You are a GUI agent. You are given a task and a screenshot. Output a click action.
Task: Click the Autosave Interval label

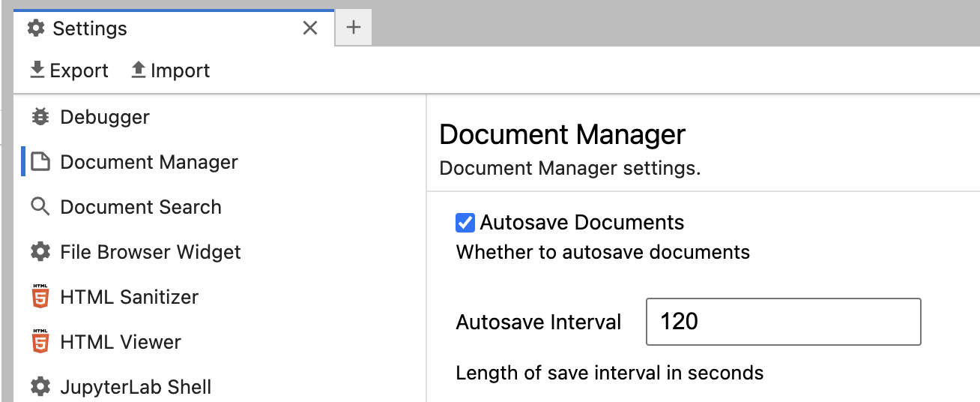[539, 322]
